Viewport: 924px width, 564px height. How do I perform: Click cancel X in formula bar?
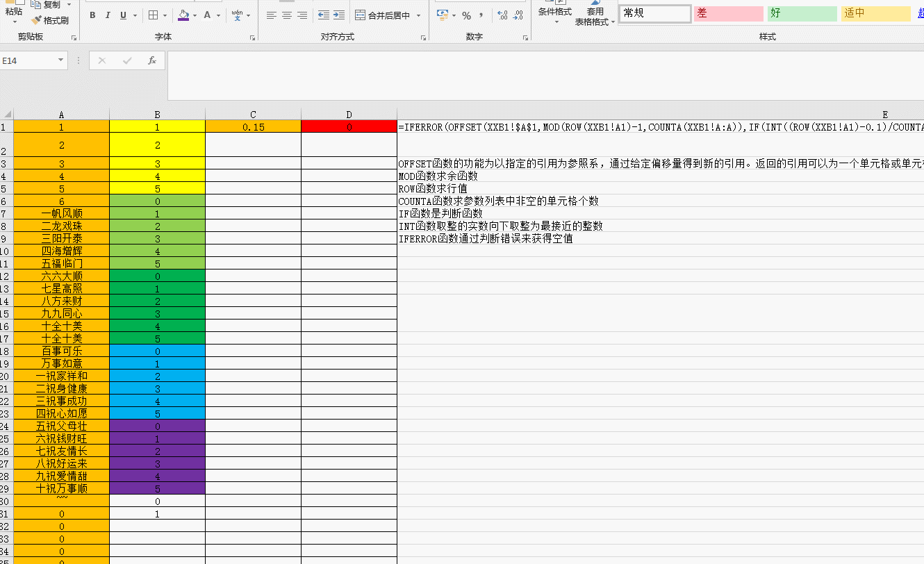(102, 60)
